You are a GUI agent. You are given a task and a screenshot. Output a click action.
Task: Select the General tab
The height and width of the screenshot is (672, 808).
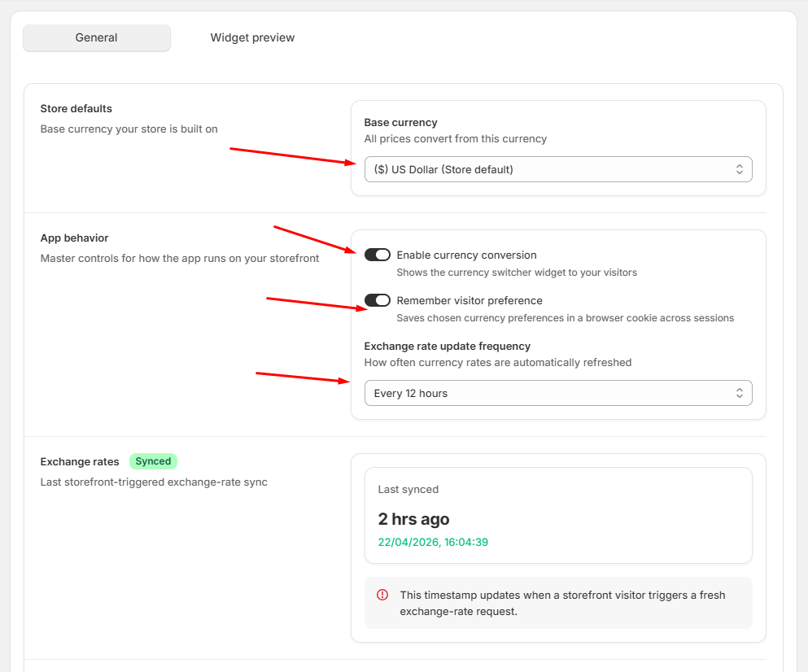click(96, 37)
